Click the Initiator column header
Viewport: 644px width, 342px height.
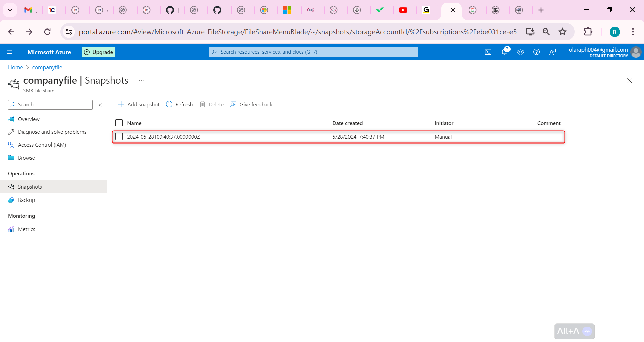[x=444, y=123]
